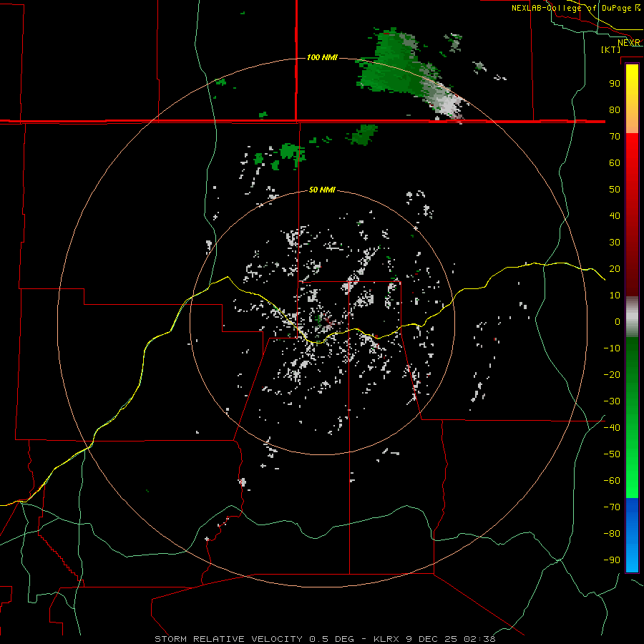Click the -10 value on velocity scale

click(612, 348)
